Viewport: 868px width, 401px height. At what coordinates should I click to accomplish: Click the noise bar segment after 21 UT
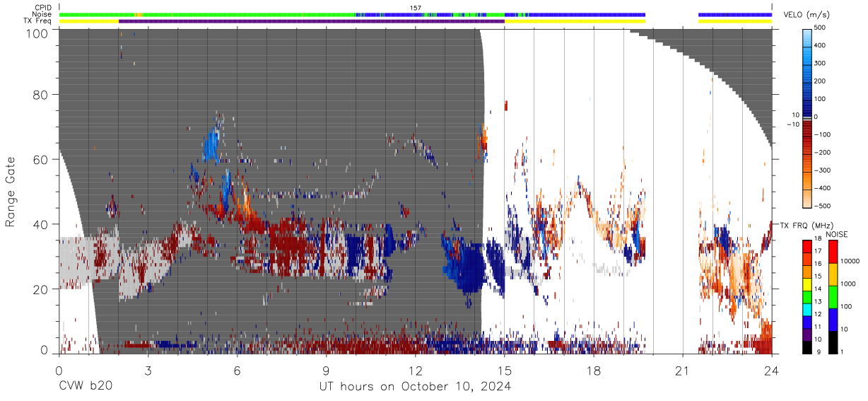(x=735, y=14)
